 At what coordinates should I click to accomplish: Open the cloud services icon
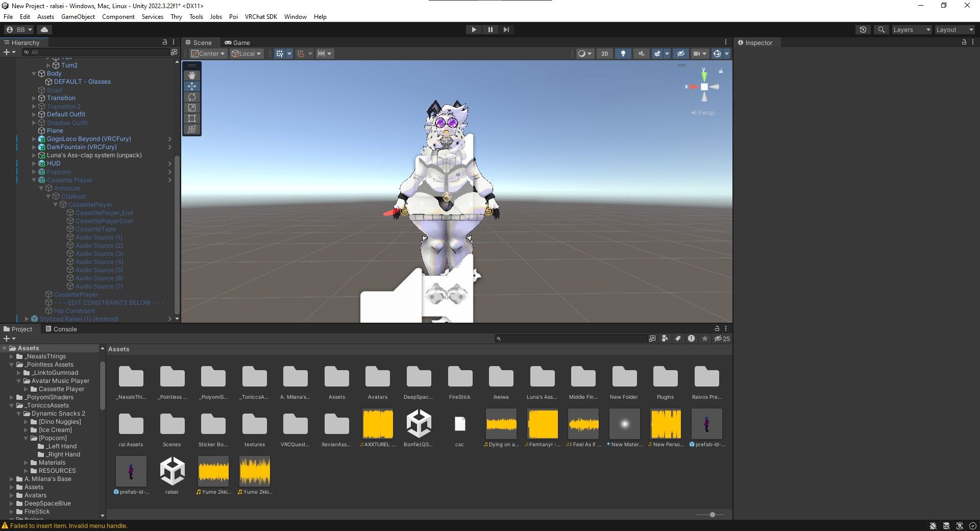click(44, 30)
